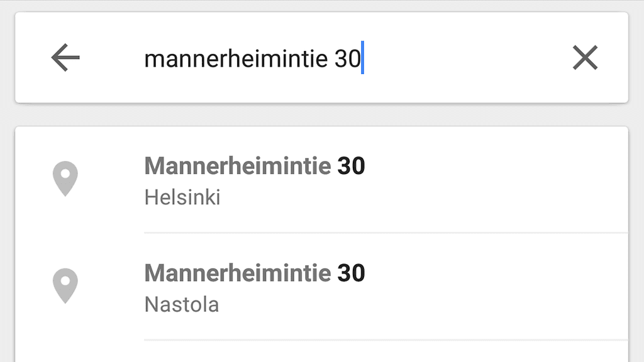Click blank search bar space before the X
644x362 pixels.
click(x=465, y=59)
